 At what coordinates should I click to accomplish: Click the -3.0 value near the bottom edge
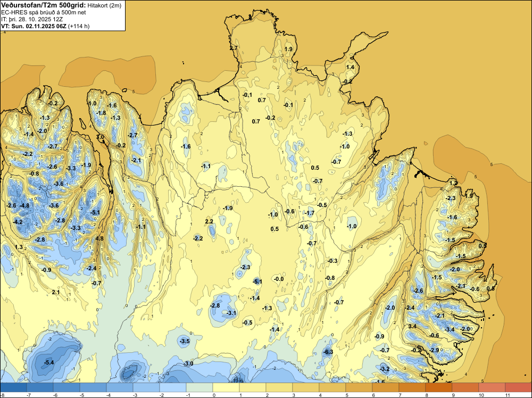[x=188, y=363]
